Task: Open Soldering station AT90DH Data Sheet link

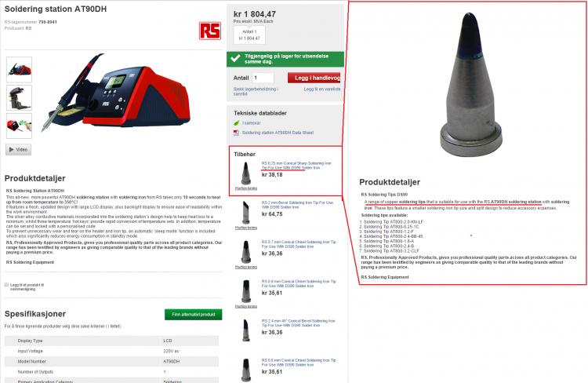Action: 278,133
